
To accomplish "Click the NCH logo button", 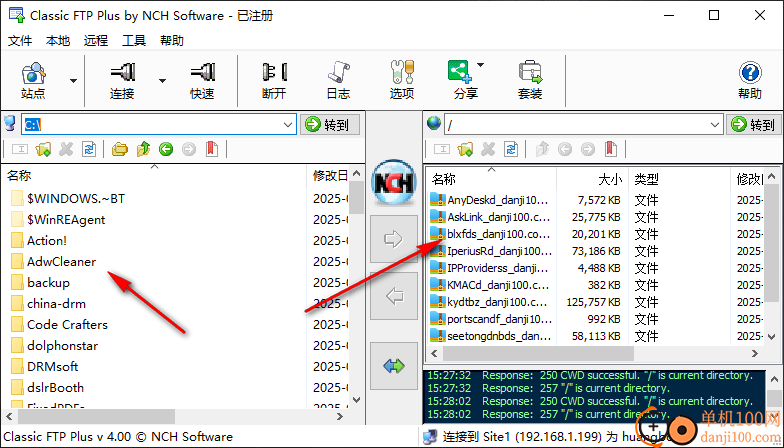I will coord(394,182).
